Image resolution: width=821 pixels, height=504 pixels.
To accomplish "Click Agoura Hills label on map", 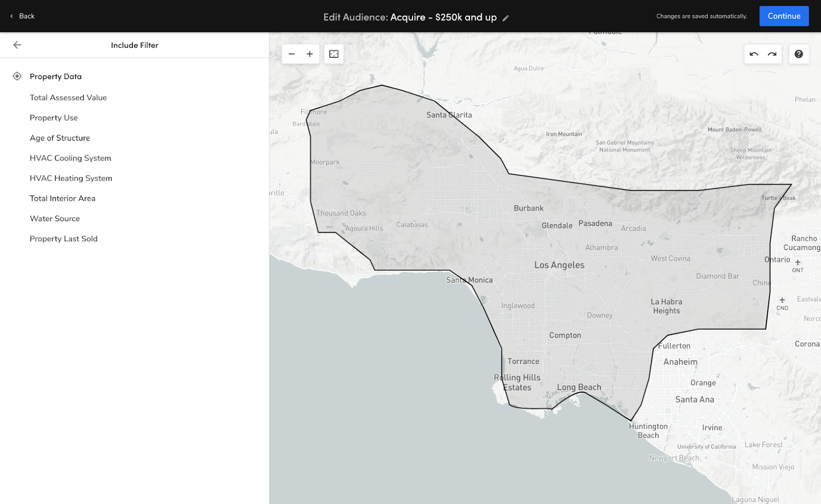I will [x=364, y=228].
